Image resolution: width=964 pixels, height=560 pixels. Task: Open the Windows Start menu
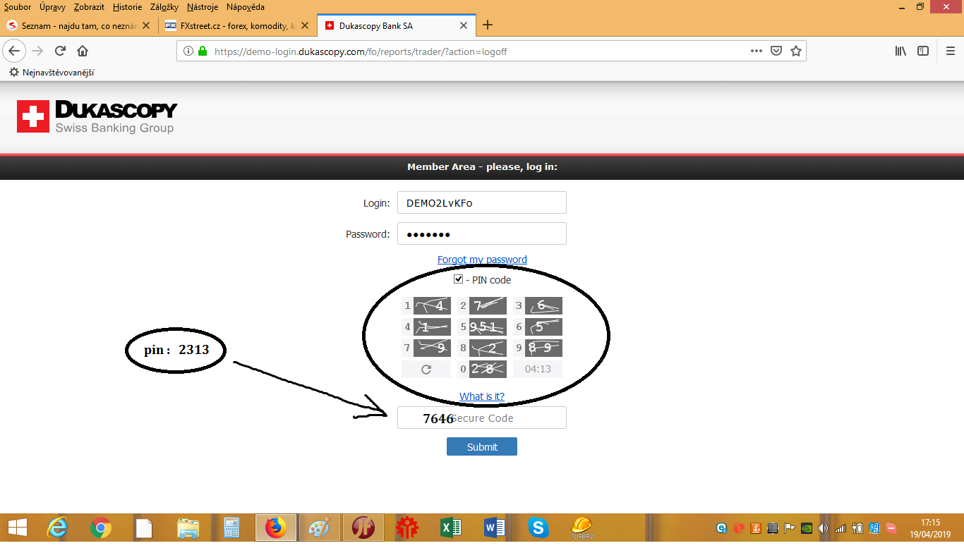click(x=17, y=528)
